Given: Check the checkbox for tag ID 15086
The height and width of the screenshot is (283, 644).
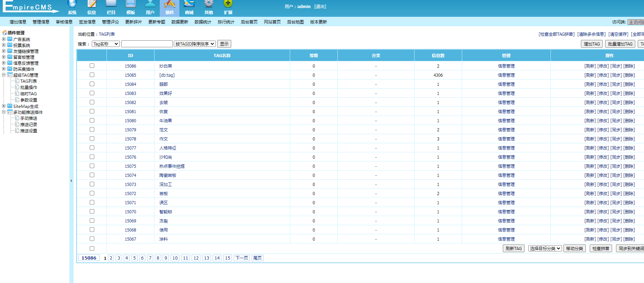Looking at the screenshot, I should click(x=92, y=65).
